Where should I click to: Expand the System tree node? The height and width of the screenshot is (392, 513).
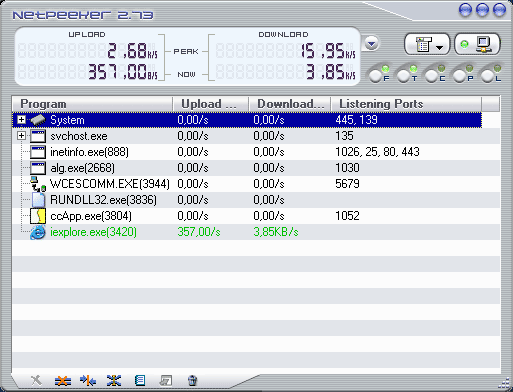click(21, 120)
